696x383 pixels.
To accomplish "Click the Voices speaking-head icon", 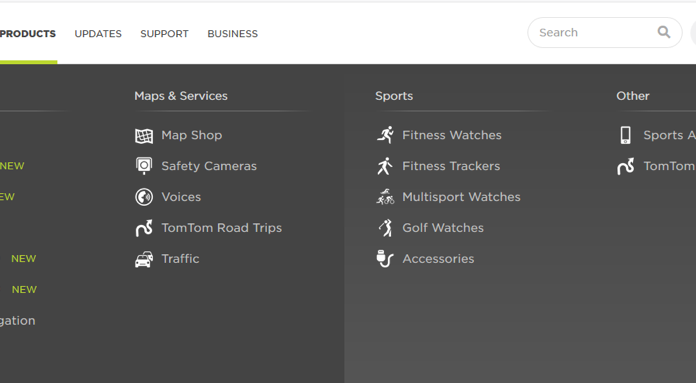I will (144, 197).
